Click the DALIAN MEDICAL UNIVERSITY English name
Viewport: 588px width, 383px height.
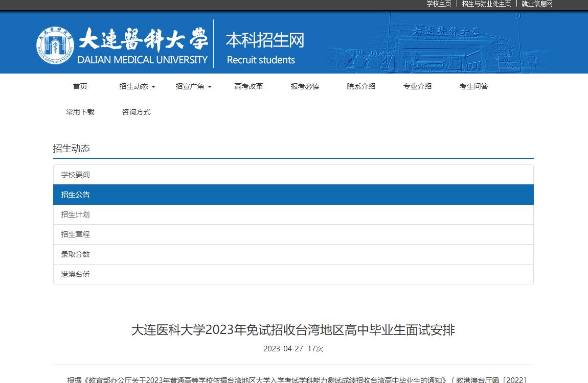143,60
